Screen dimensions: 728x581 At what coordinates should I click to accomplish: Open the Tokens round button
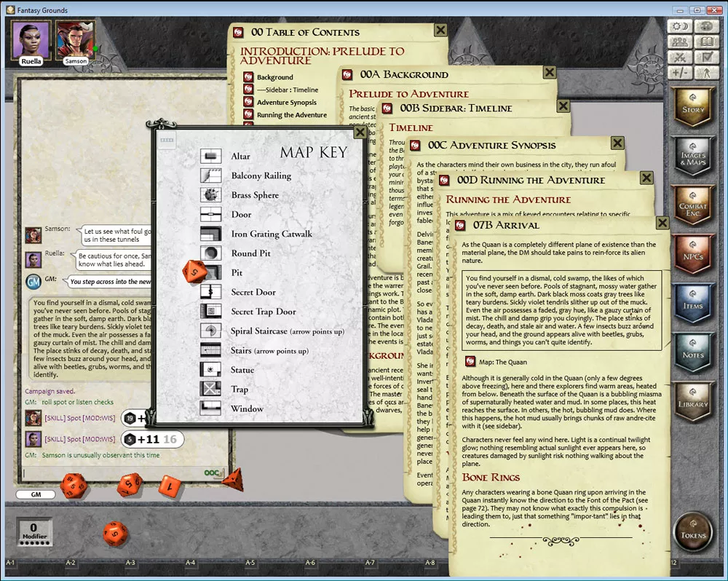click(693, 533)
